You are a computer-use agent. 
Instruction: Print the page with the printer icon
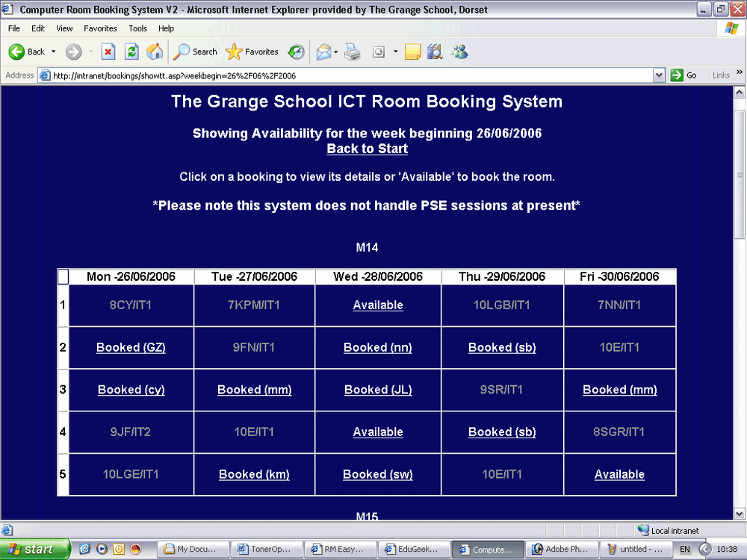point(353,52)
